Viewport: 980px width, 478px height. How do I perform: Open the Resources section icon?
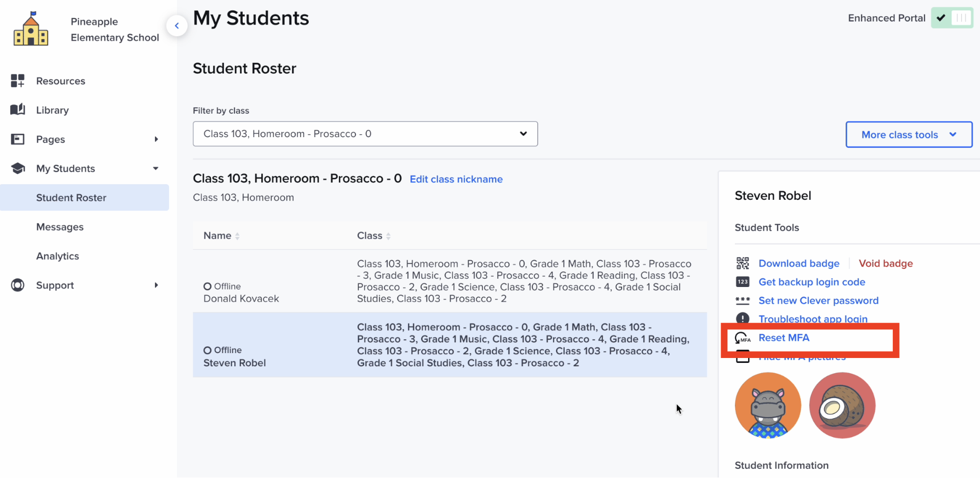[18, 80]
